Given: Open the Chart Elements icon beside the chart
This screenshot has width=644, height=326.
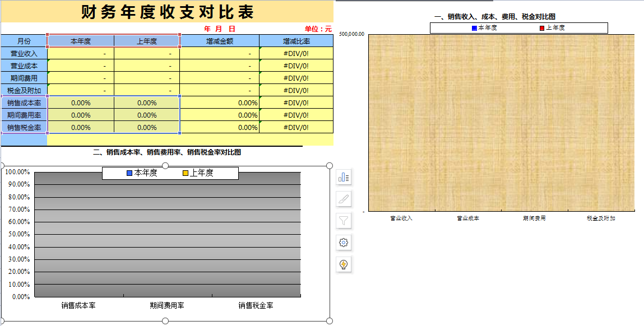Looking at the screenshot, I should pos(344,177).
